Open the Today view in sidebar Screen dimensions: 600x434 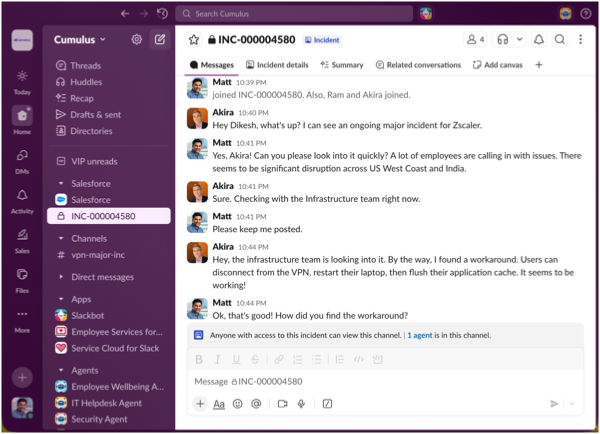(x=22, y=82)
